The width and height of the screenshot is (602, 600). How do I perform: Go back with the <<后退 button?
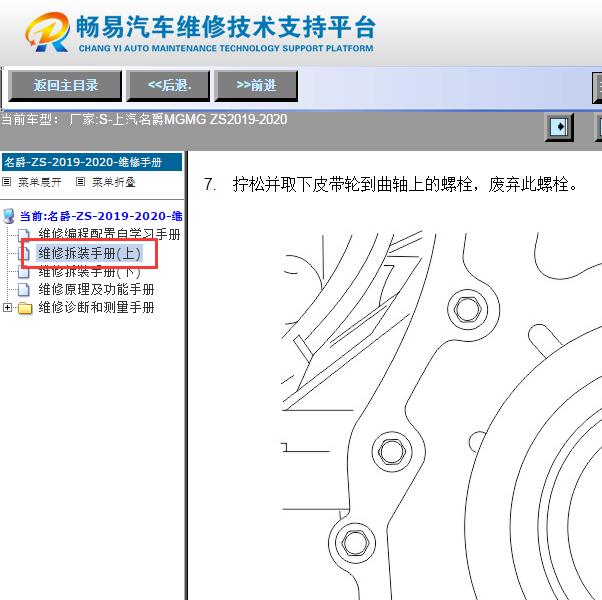(169, 86)
